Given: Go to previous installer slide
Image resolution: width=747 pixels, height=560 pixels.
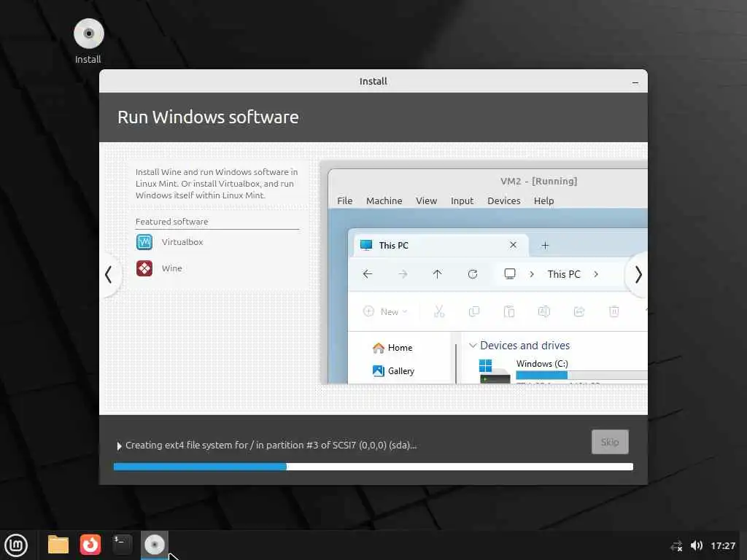Looking at the screenshot, I should click(109, 275).
